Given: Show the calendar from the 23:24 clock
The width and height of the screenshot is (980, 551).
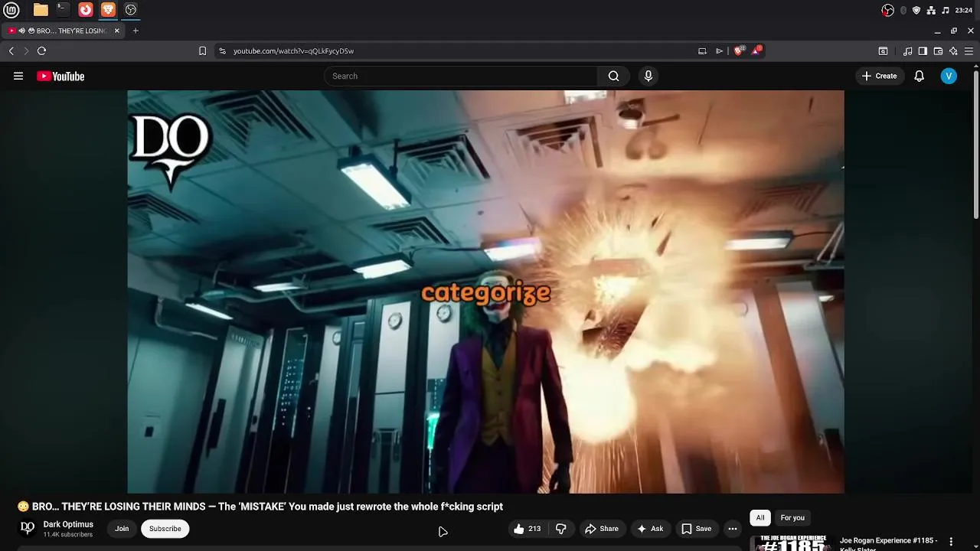Looking at the screenshot, I should point(964,10).
